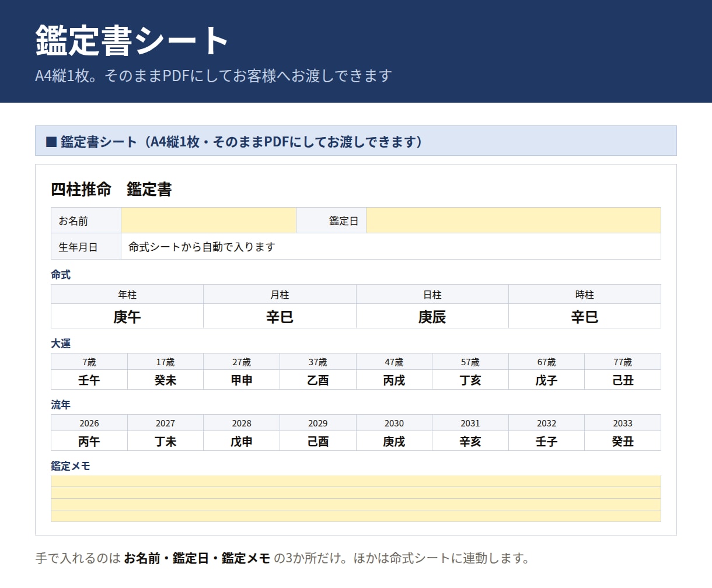Click the 37歳 大運 header
712x588 pixels.
point(318,362)
